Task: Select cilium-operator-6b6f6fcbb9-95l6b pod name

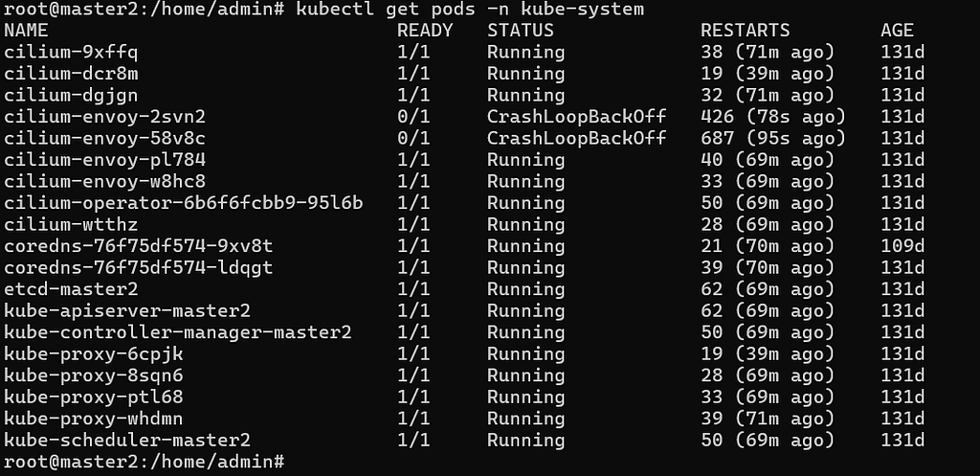Action: pos(184,203)
